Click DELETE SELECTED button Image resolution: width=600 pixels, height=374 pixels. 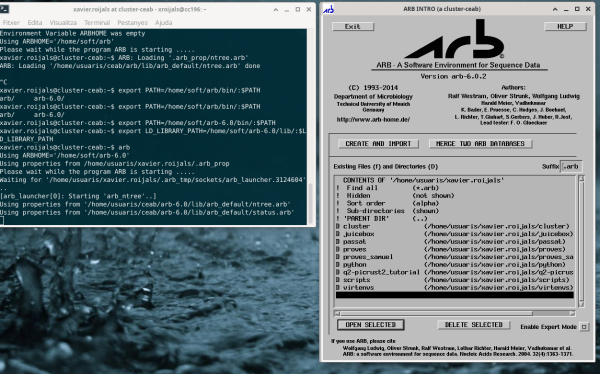[x=473, y=325]
